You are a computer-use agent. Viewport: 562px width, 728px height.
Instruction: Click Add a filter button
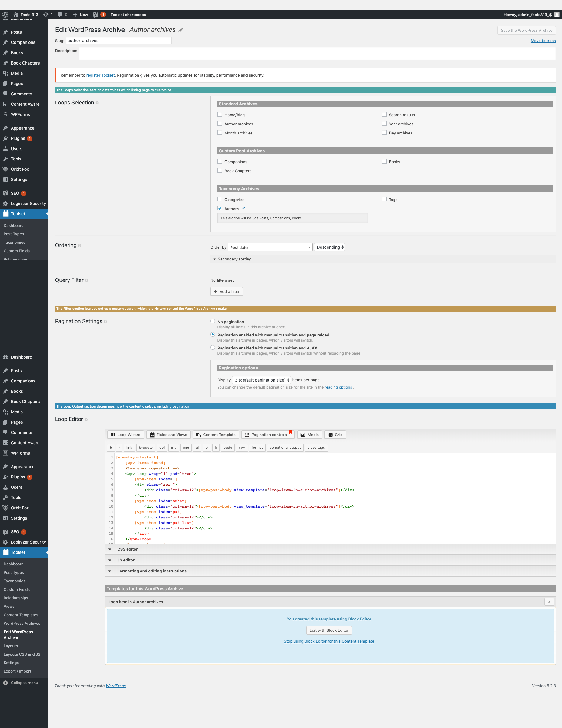[227, 291]
